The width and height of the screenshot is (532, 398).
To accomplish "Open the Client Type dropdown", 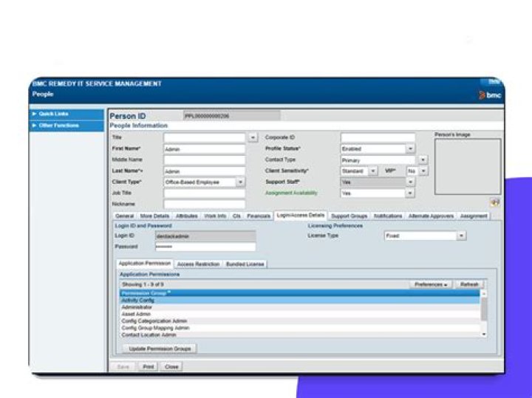I will pyautogui.click(x=240, y=182).
